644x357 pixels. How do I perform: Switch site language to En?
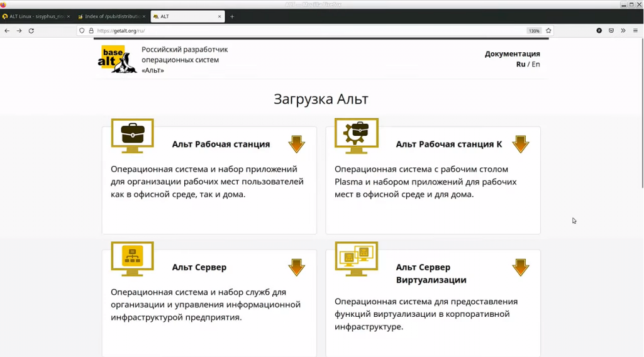click(x=536, y=65)
